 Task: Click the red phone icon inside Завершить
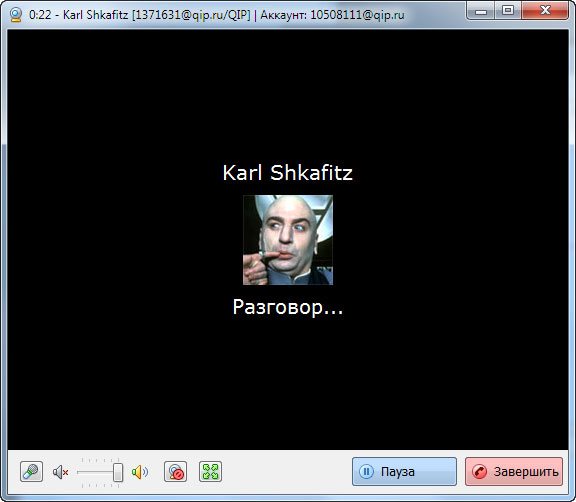pos(479,472)
